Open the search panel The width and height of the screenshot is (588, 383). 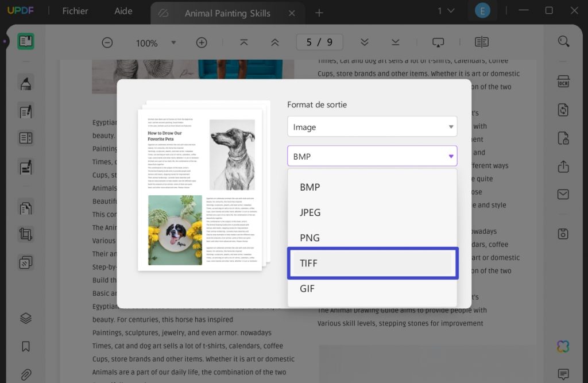pyautogui.click(x=563, y=41)
